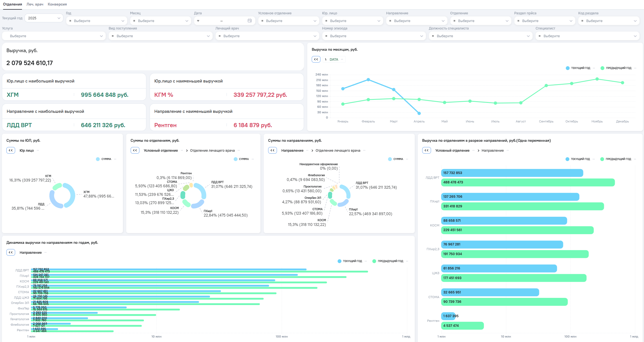Click the calendar icon in Дата field
The width and height of the screenshot is (644, 342).
coord(249,21)
